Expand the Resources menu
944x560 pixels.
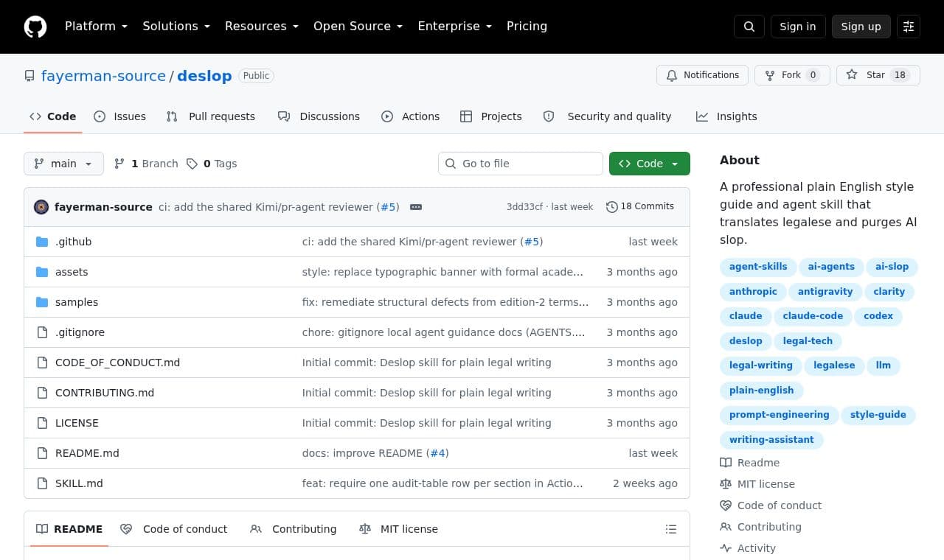[262, 27]
